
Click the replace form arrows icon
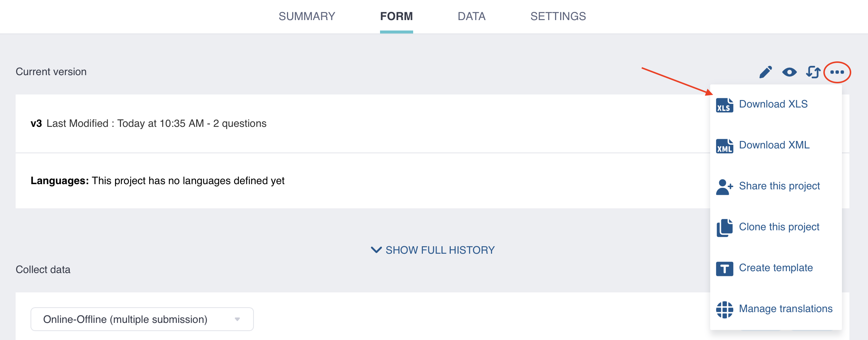tap(813, 72)
